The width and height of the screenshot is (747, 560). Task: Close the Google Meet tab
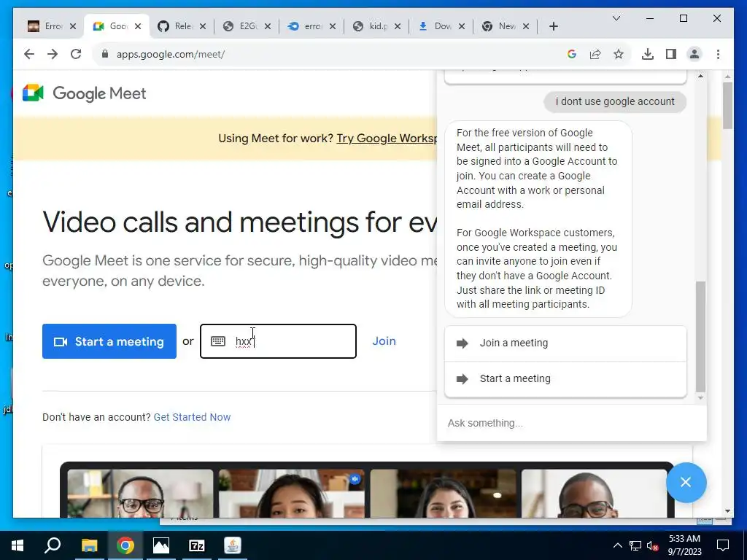click(138, 26)
